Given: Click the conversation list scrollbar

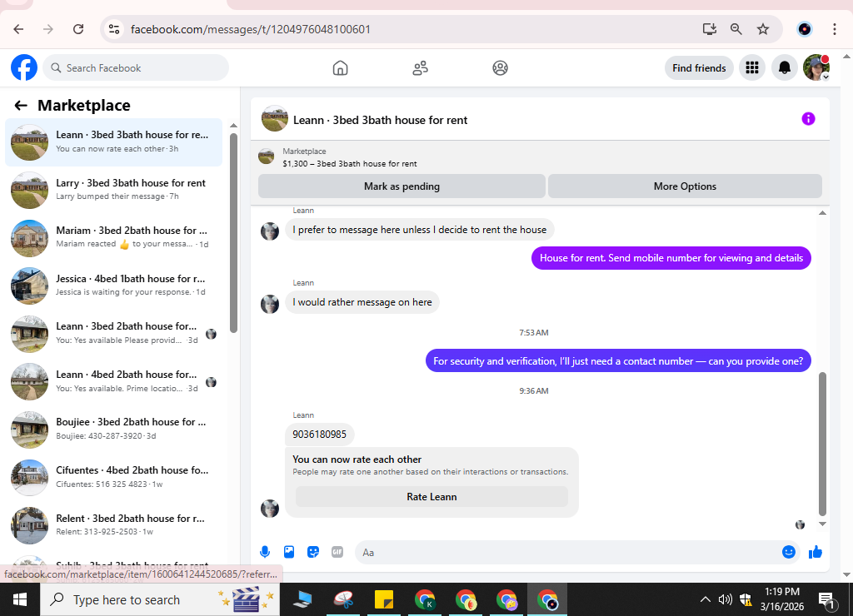Looking at the screenshot, I should [233, 234].
